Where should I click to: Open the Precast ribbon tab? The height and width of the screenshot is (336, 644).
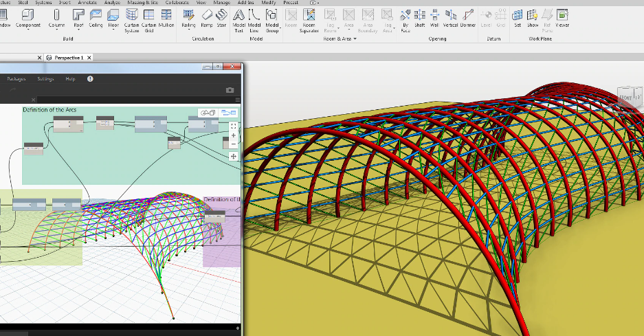tap(291, 3)
